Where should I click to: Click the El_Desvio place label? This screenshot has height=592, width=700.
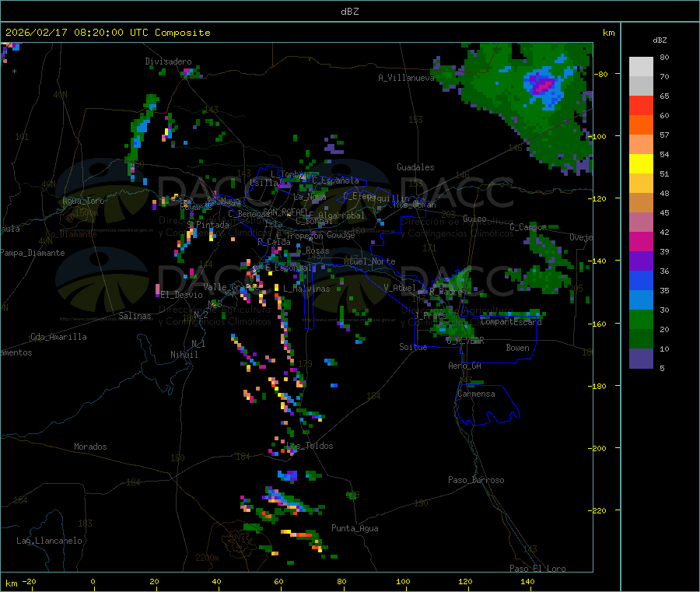(182, 295)
